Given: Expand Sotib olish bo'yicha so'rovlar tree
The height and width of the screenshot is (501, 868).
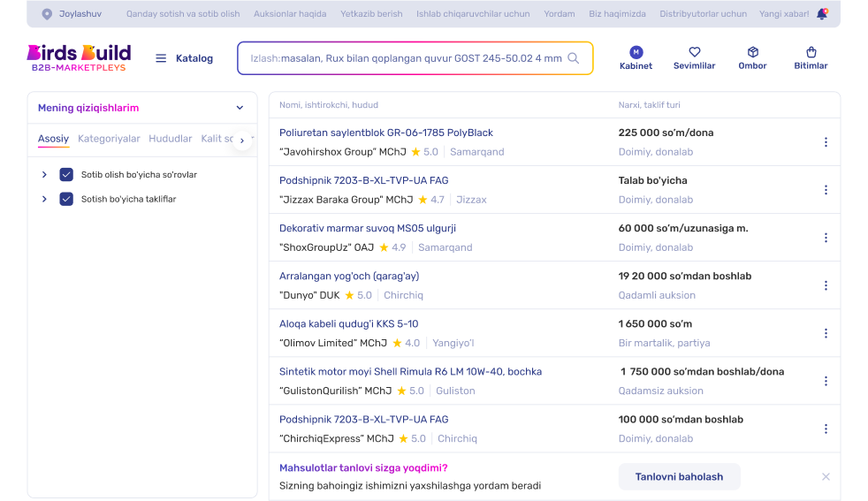Looking at the screenshot, I should pos(44,174).
